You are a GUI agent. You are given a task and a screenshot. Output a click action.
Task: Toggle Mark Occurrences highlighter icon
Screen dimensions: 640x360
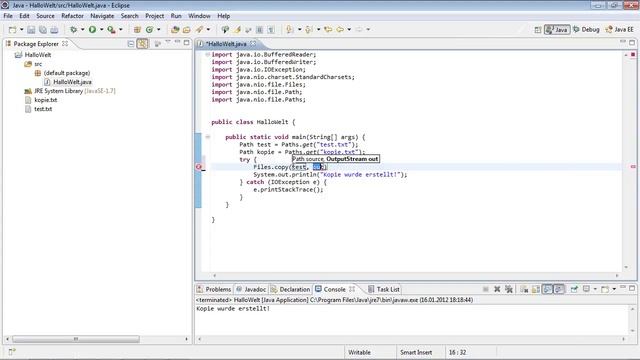[237, 30]
